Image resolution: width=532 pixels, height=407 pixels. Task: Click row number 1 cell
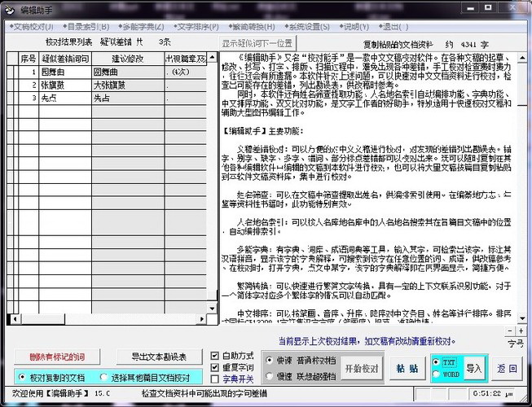(29, 72)
